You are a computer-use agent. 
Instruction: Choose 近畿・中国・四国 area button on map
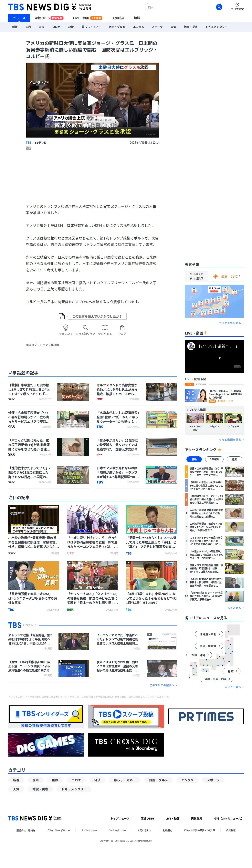coord(217,679)
